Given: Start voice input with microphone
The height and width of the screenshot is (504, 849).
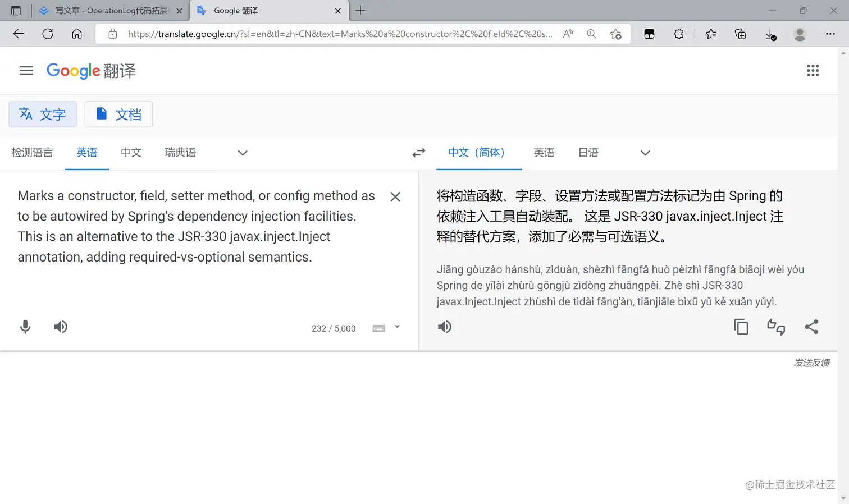Looking at the screenshot, I should [25, 327].
